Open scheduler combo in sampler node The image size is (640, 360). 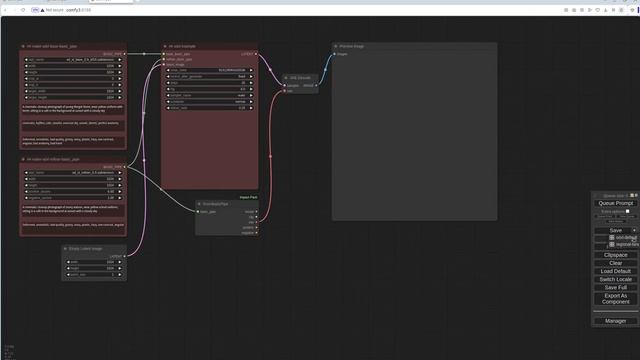pos(209,102)
